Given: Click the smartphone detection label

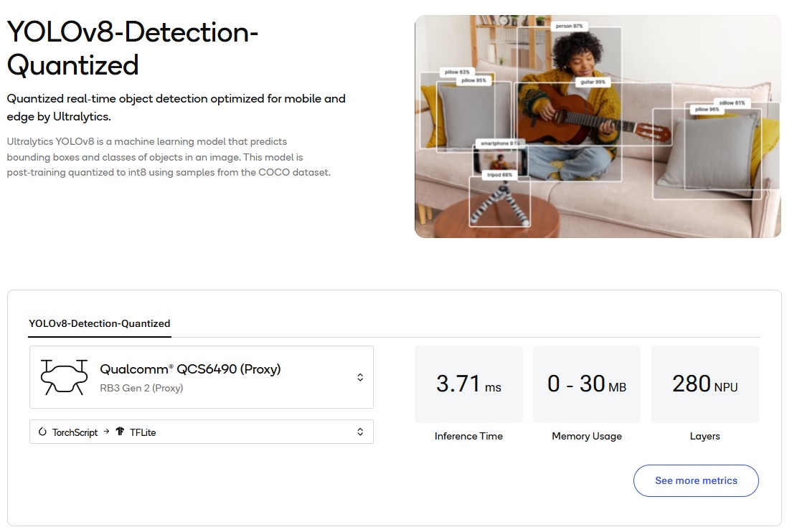Looking at the screenshot, I should (498, 143).
